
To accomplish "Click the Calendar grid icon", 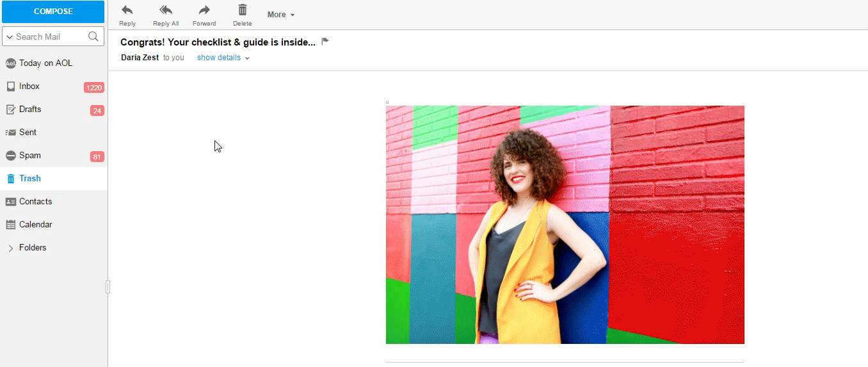I will pos(11,225).
